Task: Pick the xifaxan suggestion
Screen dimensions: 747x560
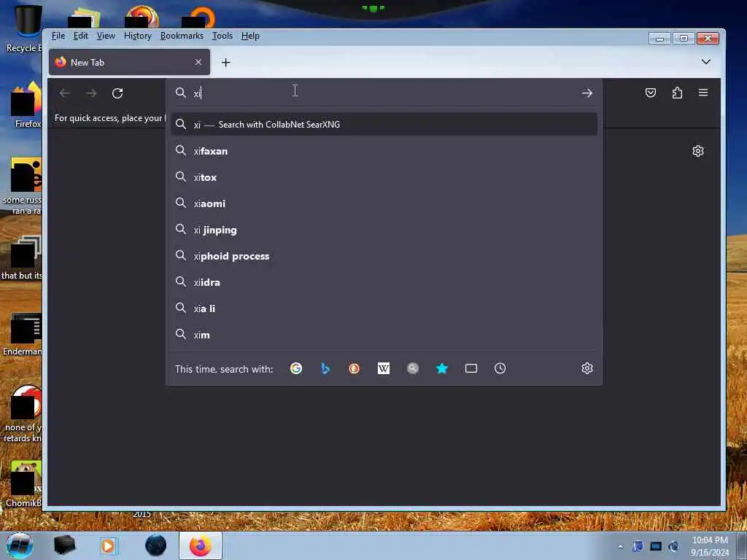Action: tap(384, 151)
